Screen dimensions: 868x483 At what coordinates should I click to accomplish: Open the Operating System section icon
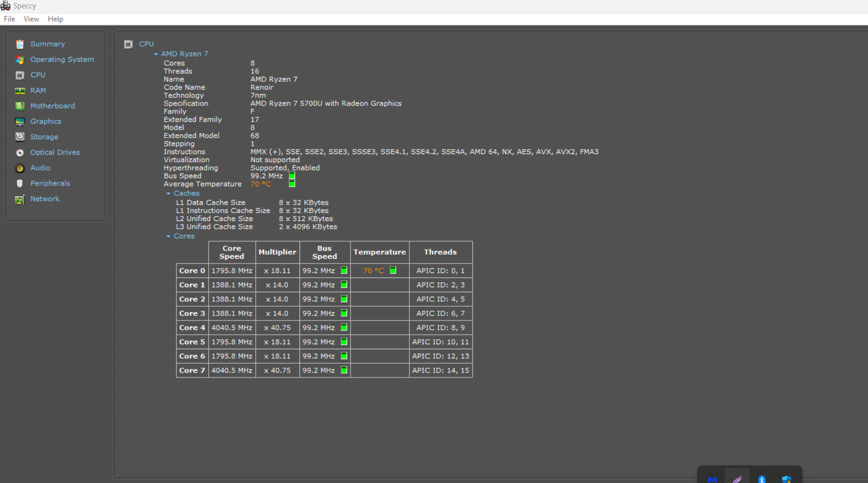[x=20, y=59]
